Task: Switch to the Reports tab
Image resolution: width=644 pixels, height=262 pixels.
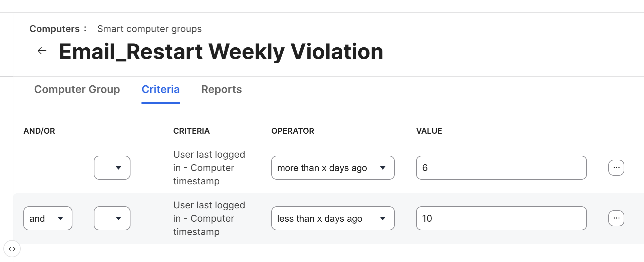Action: coord(222,89)
